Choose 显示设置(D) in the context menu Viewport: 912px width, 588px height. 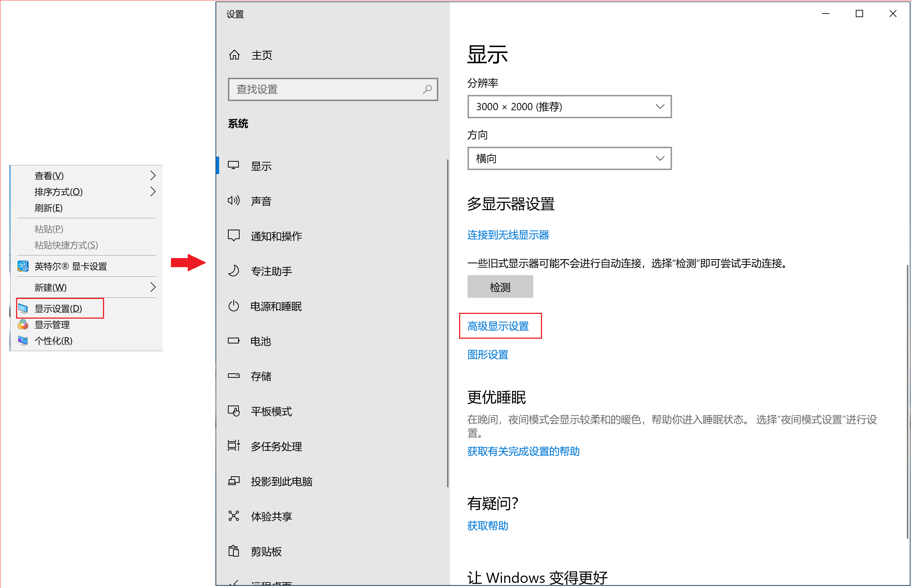58,308
